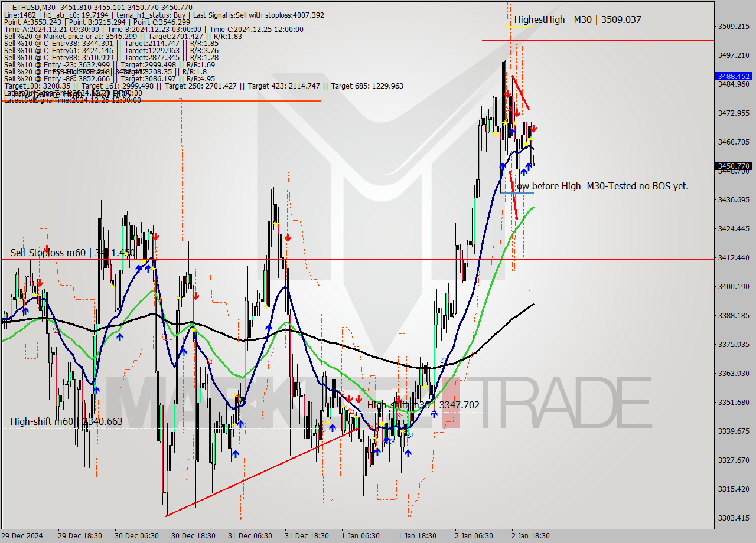This screenshot has height=543, width=756.
Task: Click the 'Point A:3553.243' info line
Action: tap(97, 22)
